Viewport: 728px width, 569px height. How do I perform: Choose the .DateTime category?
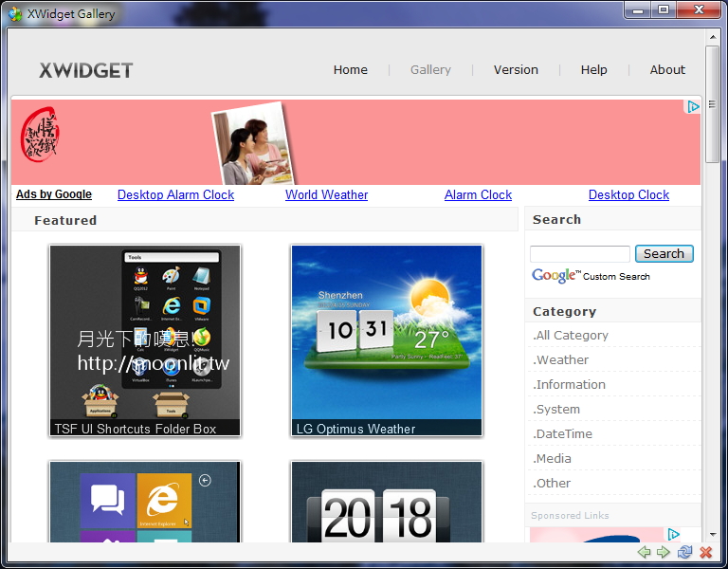563,434
